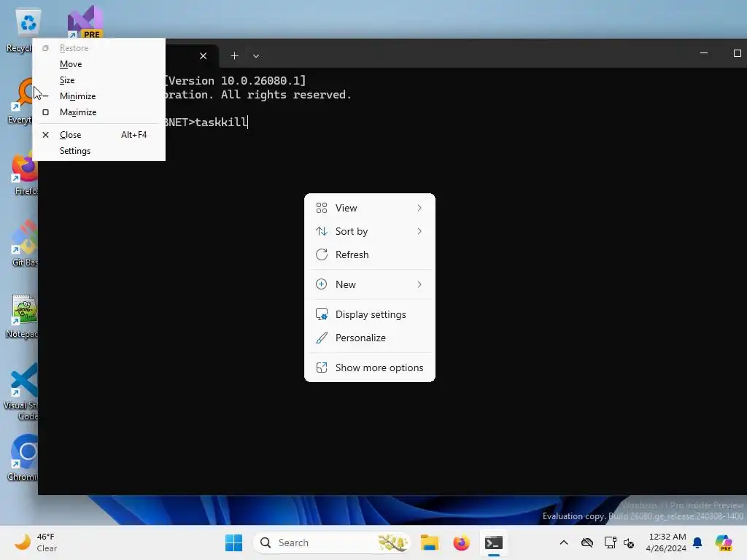747x560 pixels.
Task: Open the clock showing 12:32 AM
Action: click(666, 542)
